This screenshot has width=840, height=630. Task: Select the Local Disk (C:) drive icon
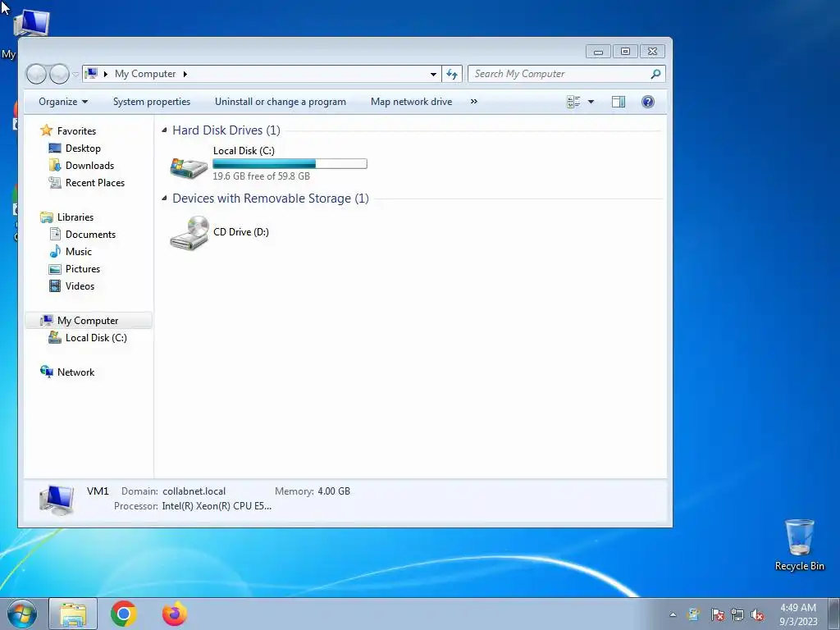click(x=189, y=167)
